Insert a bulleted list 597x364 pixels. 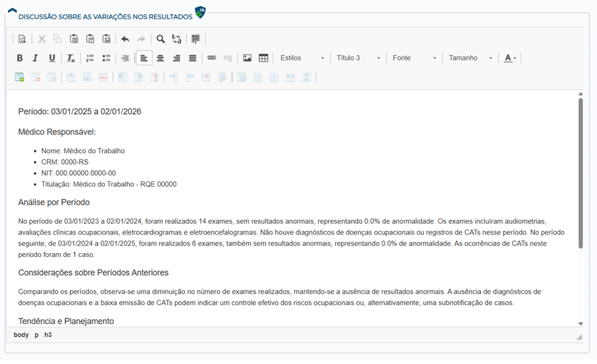pyautogui.click(x=106, y=58)
